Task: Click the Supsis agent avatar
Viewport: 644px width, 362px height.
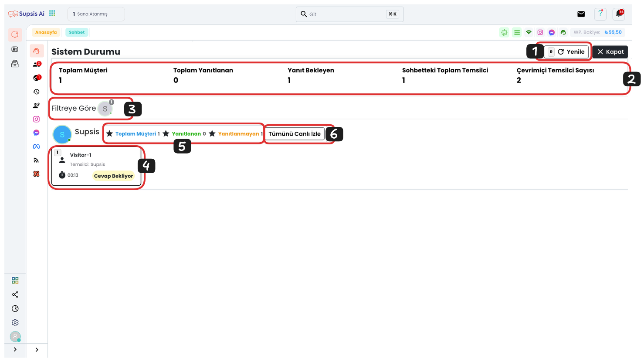Action: point(62,134)
